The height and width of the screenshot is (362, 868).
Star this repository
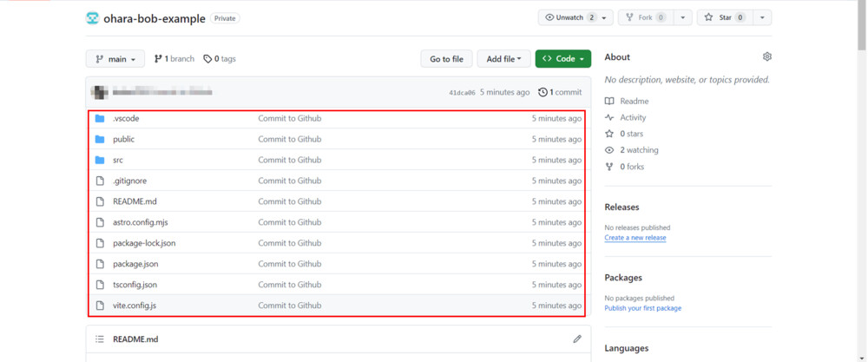point(725,17)
